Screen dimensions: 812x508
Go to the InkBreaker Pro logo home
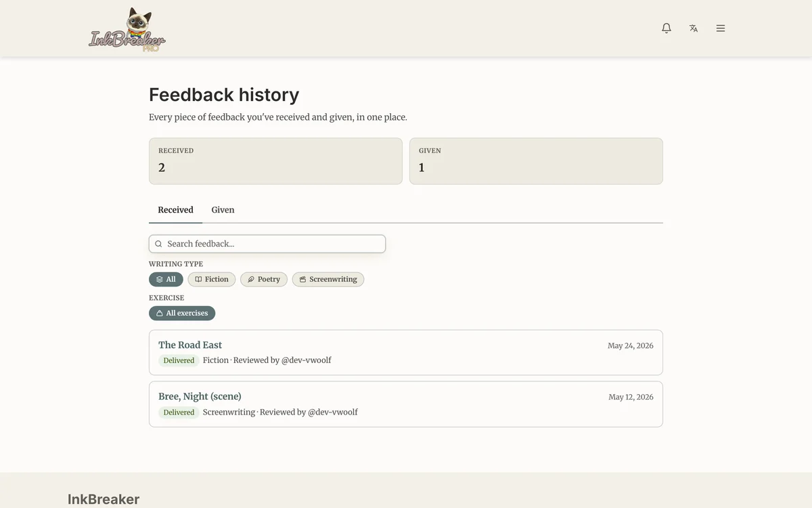(x=127, y=30)
